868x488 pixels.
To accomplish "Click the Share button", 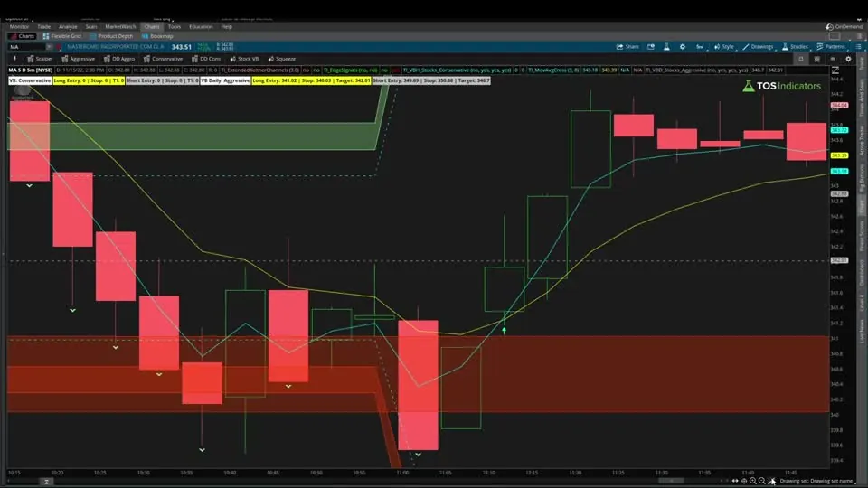I will tap(627, 47).
